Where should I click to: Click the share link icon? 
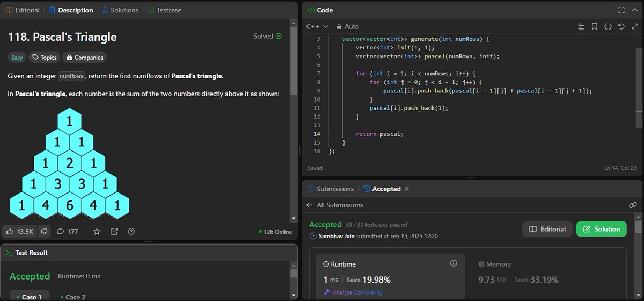tap(114, 232)
